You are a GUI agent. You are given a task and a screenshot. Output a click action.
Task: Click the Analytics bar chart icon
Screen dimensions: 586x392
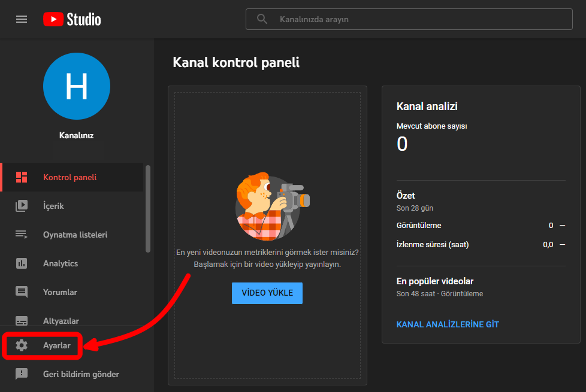[22, 263]
